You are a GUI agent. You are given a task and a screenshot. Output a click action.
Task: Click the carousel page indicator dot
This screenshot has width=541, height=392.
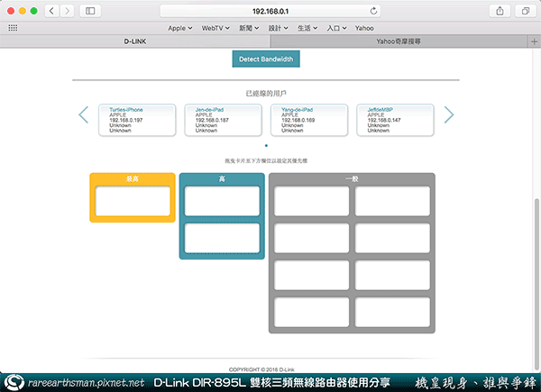click(x=266, y=145)
